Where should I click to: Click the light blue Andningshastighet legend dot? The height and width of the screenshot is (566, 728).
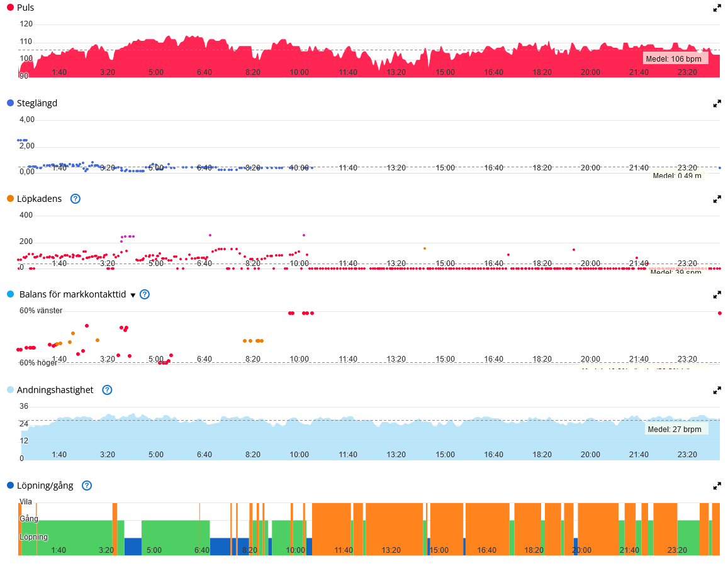10,390
